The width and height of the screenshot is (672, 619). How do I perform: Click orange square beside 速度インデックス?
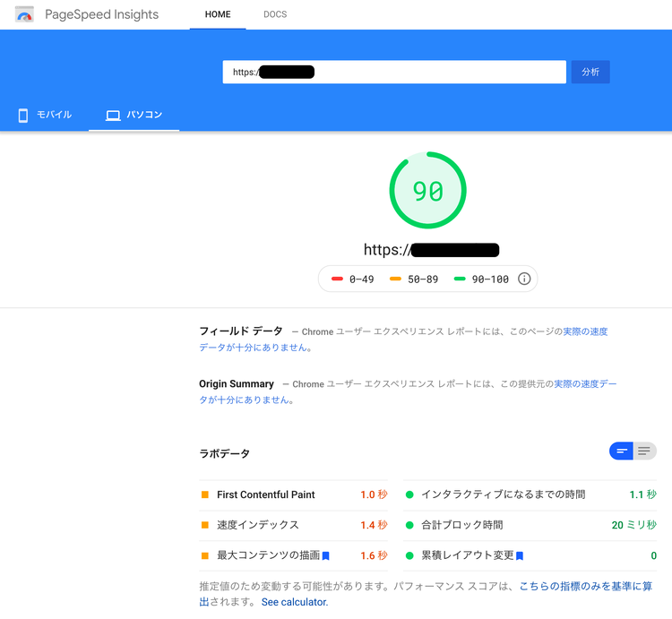[x=205, y=525]
